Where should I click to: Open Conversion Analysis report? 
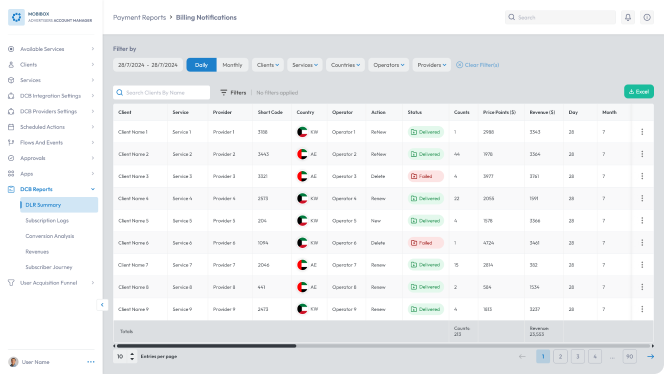(50, 236)
